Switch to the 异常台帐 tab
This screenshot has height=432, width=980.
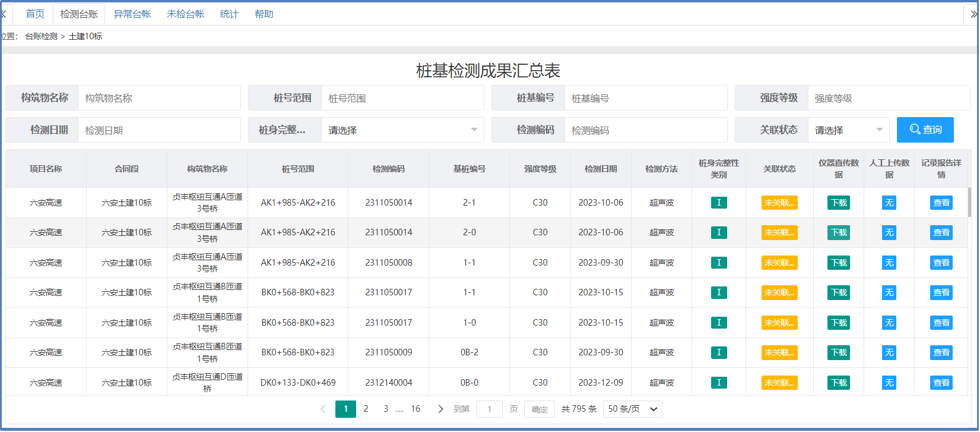point(132,14)
